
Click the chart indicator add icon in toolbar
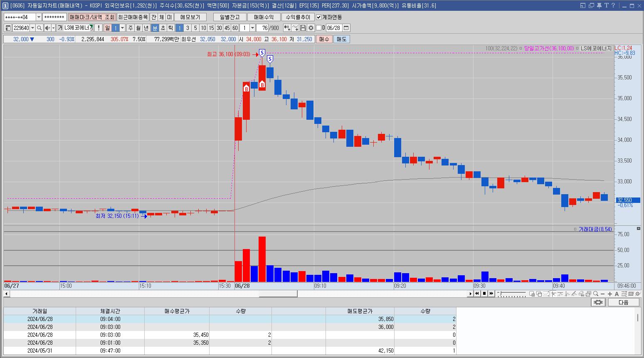click(x=287, y=28)
